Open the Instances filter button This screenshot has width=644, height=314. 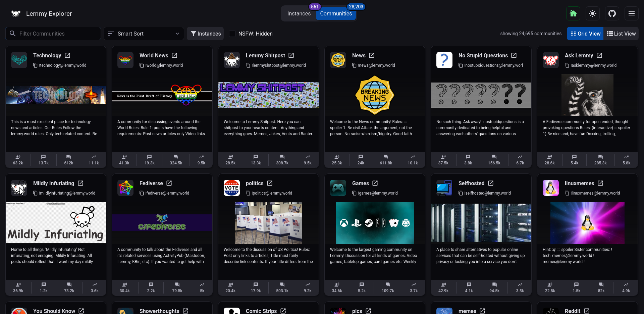pyautogui.click(x=205, y=34)
